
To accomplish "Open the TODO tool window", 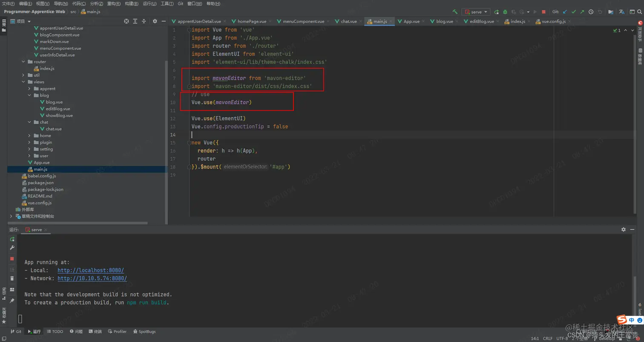I will [x=55, y=331].
